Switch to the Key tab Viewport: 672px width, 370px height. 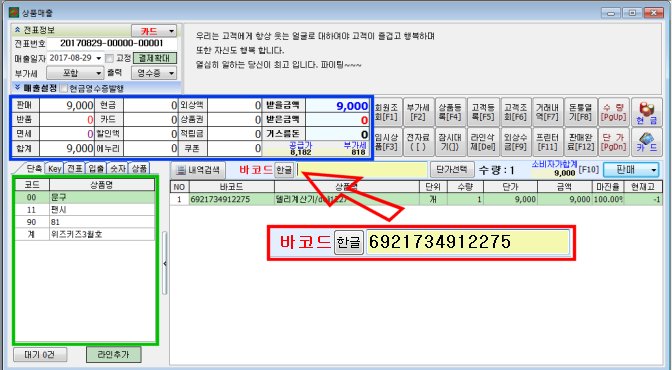coord(54,168)
